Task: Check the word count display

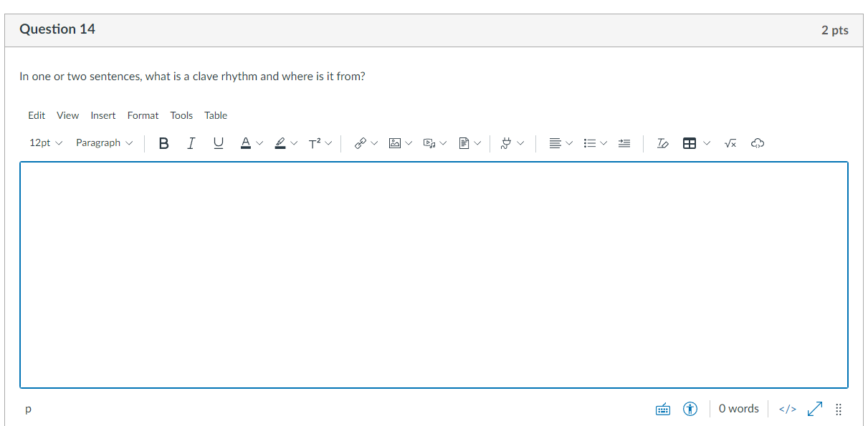Action: click(738, 408)
